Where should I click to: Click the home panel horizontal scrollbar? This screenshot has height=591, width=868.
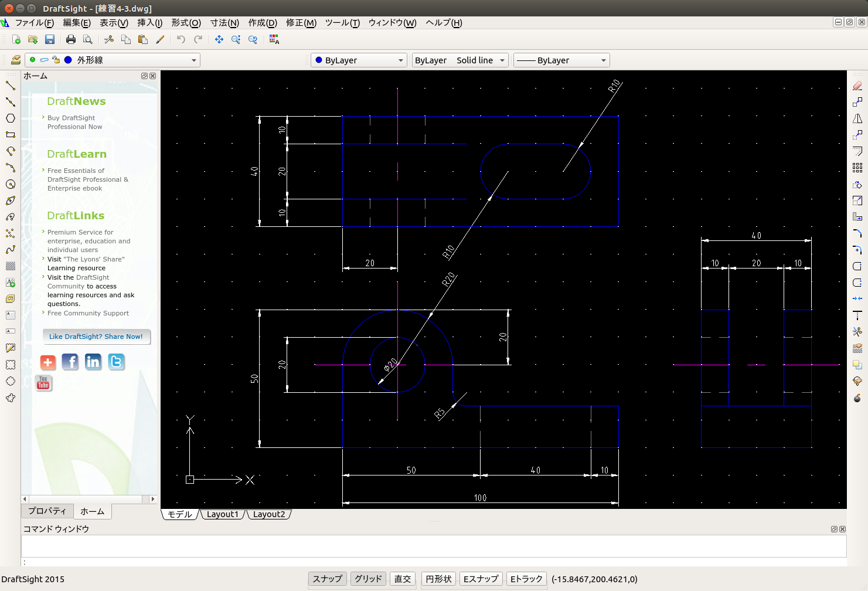[88, 499]
